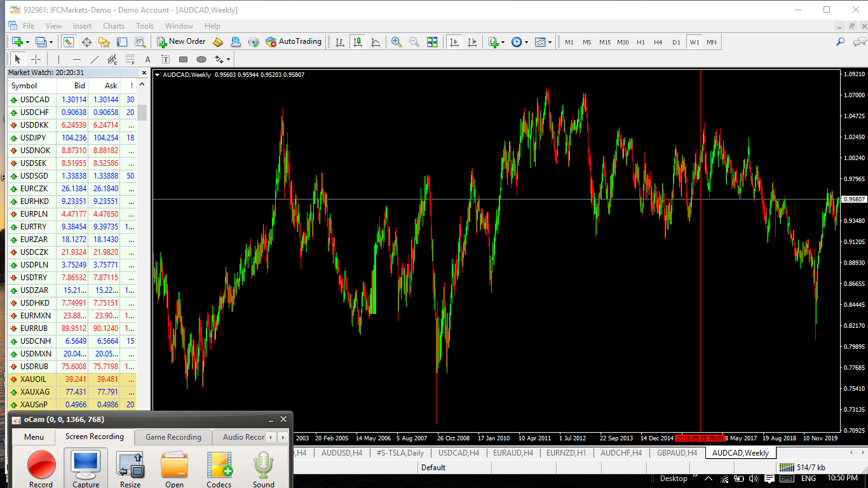Select the Text tool

(148, 59)
